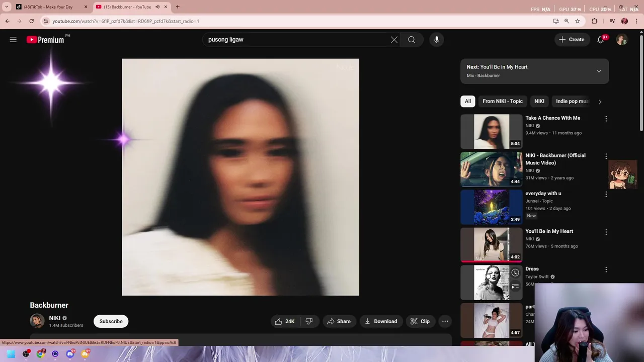Open the Chrome extensions puzzle icon
The image size is (644, 362).
(595, 21)
